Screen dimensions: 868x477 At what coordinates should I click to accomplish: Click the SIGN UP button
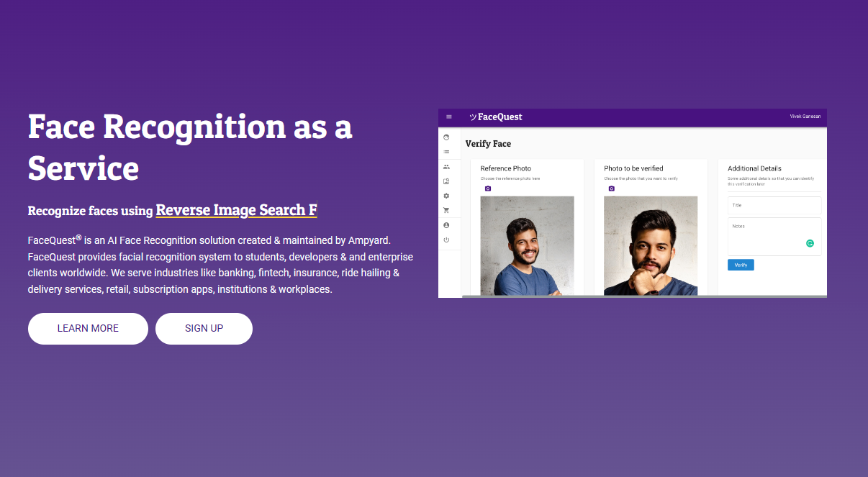pos(204,329)
